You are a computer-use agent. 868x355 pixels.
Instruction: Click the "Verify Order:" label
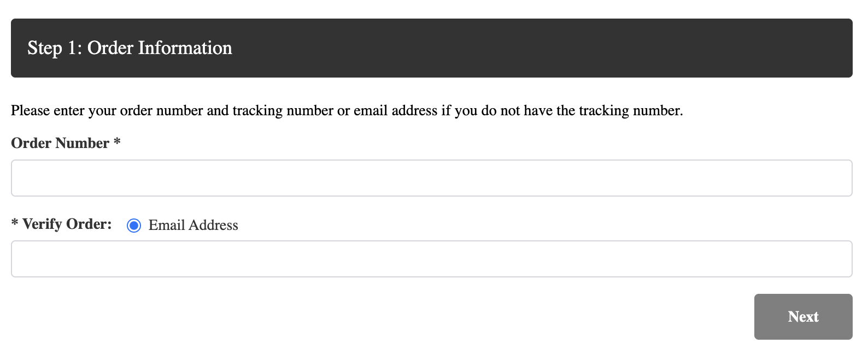pos(67,224)
